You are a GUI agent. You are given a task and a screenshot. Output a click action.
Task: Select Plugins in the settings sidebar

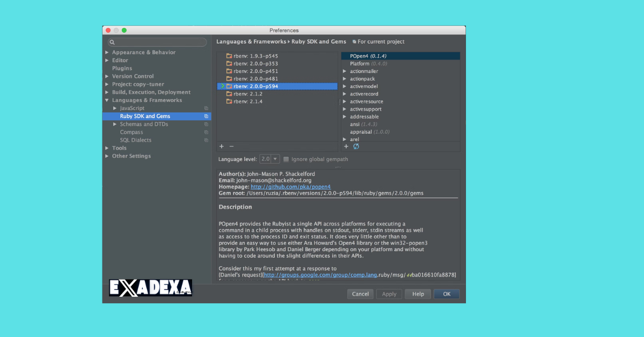pos(122,68)
